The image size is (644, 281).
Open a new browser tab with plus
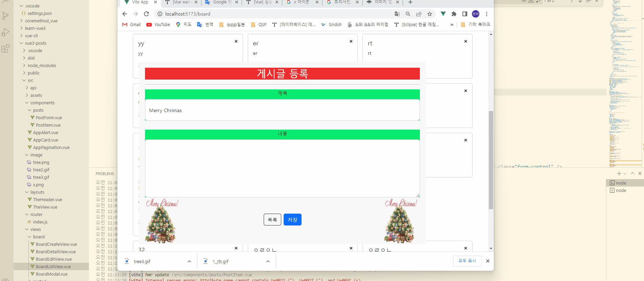410,2
